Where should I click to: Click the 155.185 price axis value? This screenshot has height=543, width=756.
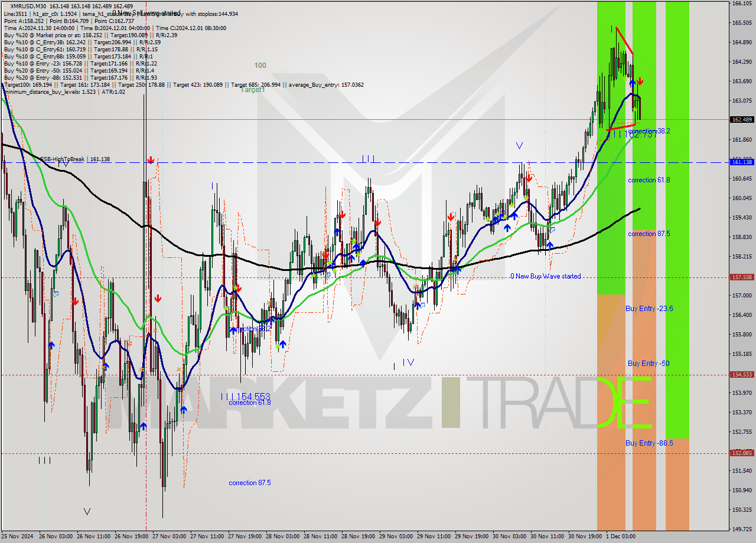point(742,354)
